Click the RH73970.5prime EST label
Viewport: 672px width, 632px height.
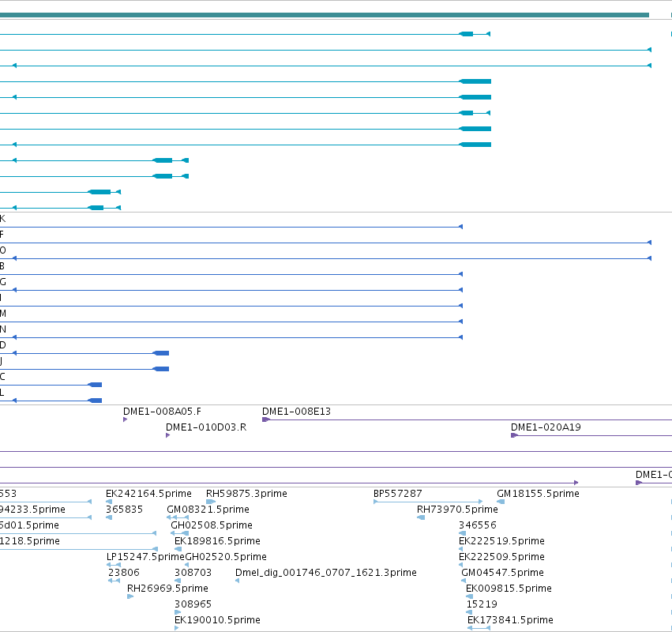pyautogui.click(x=457, y=510)
